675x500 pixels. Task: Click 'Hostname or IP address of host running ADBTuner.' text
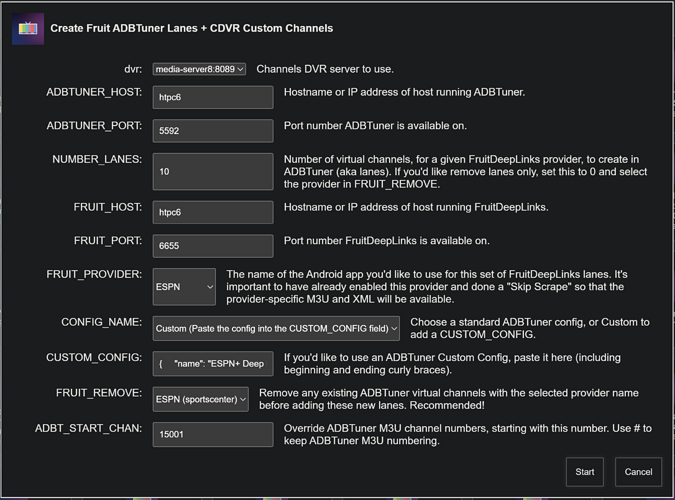(405, 92)
